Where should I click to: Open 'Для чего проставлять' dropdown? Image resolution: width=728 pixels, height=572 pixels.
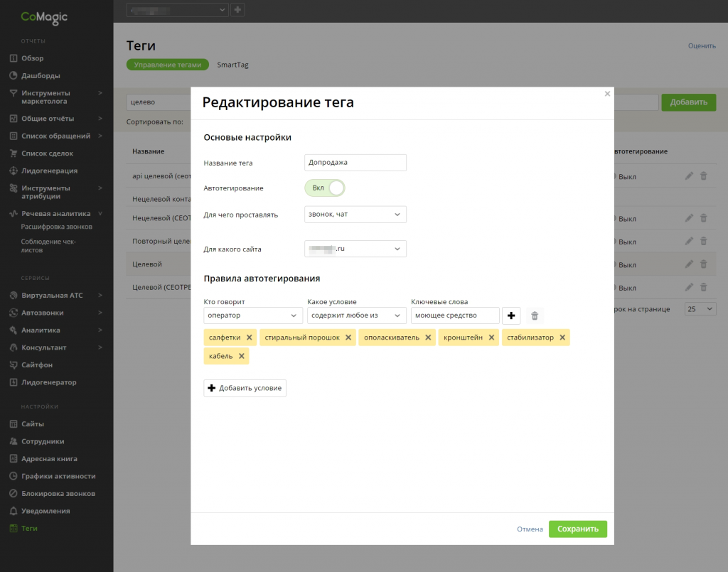coord(355,215)
